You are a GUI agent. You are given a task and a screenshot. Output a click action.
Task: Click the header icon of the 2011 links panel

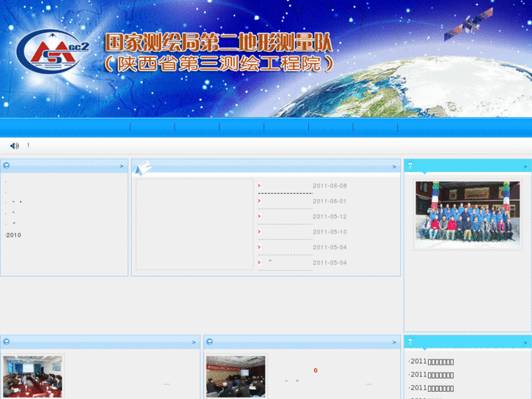[x=411, y=341]
